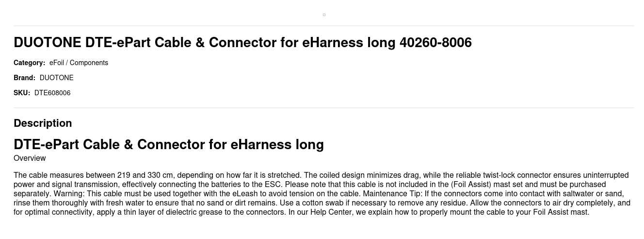Viewport: 644px width, 239px height.
Task: Click the "SKU:" label
Action: 22,93
